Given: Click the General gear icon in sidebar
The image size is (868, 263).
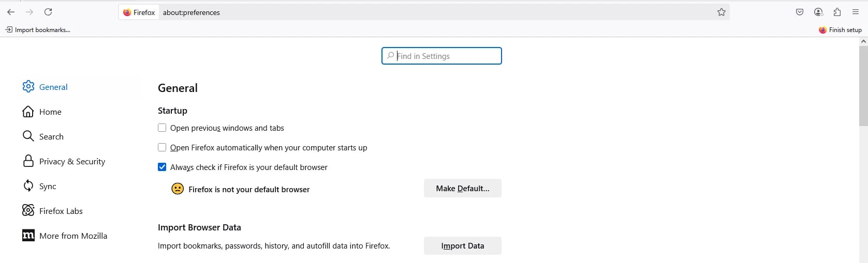Looking at the screenshot, I should (28, 87).
